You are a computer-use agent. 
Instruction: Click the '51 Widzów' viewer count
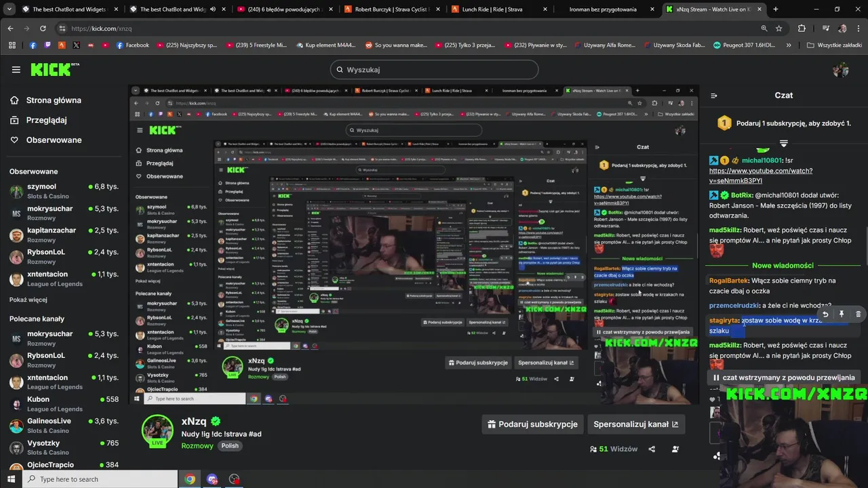click(614, 449)
